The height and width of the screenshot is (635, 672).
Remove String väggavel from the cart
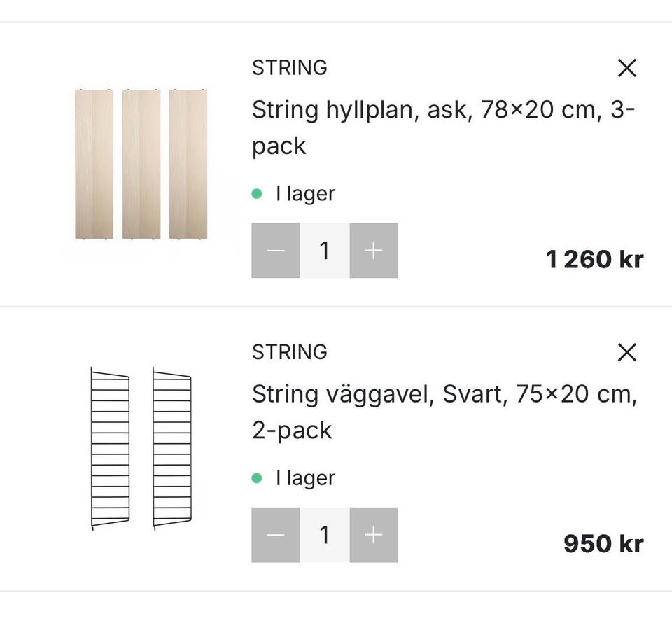tap(627, 352)
